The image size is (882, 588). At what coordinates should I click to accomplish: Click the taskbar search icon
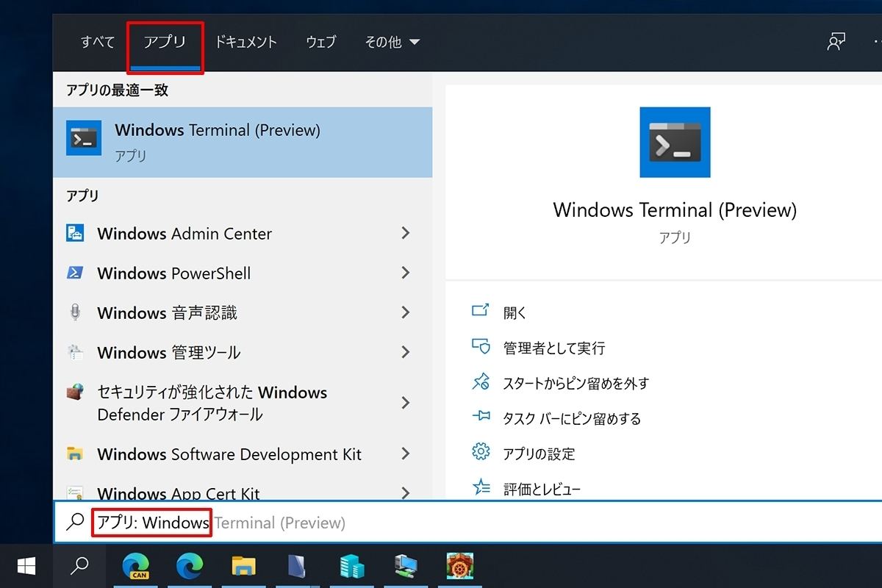[79, 566]
